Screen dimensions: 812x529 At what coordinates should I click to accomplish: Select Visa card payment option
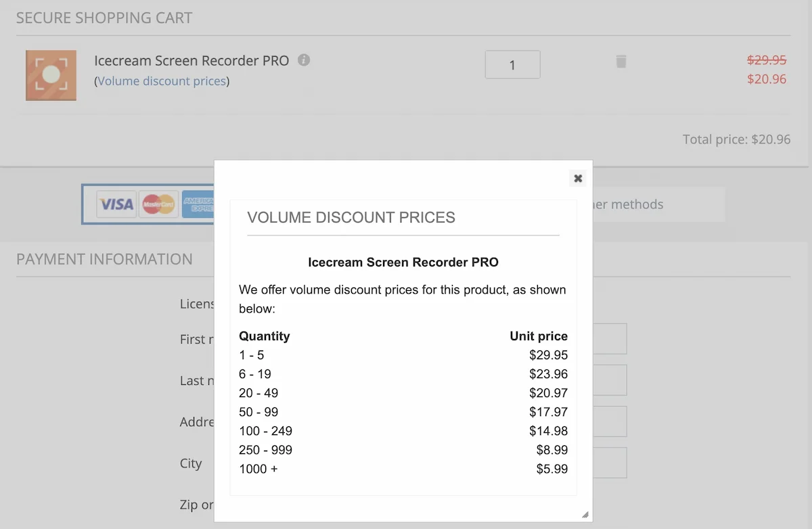(116, 204)
